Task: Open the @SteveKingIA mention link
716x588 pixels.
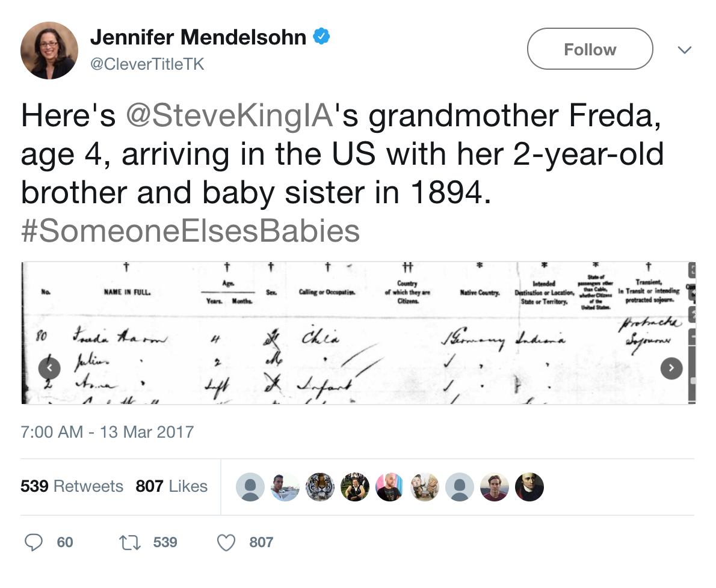Action: (x=230, y=115)
